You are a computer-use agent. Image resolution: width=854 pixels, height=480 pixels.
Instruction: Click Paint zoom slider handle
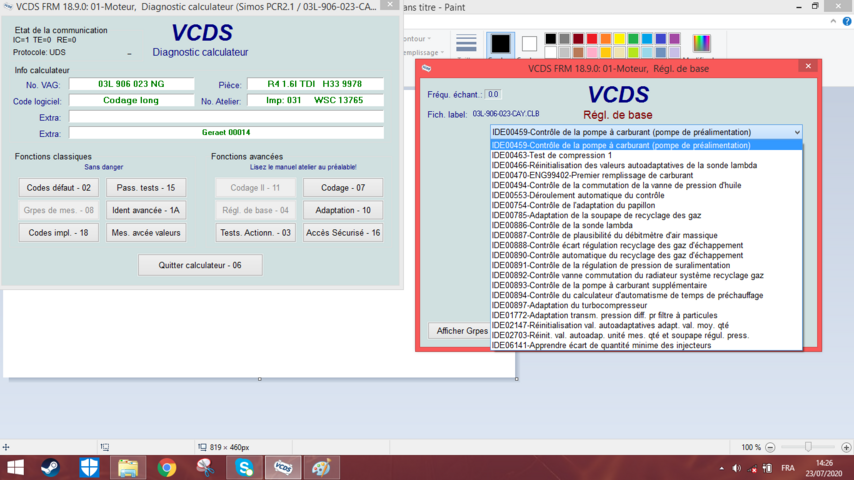808,447
